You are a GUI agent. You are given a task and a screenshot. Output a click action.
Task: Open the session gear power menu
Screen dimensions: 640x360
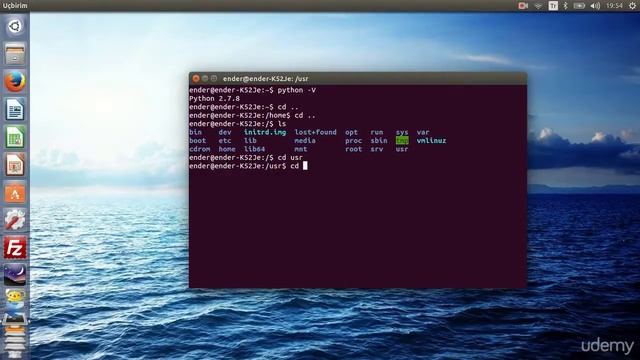coord(632,6)
